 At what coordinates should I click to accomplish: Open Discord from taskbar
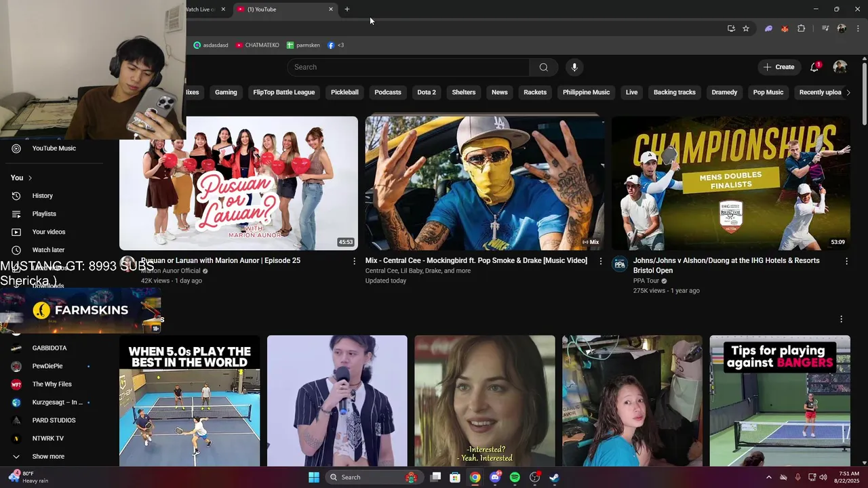[x=495, y=477]
